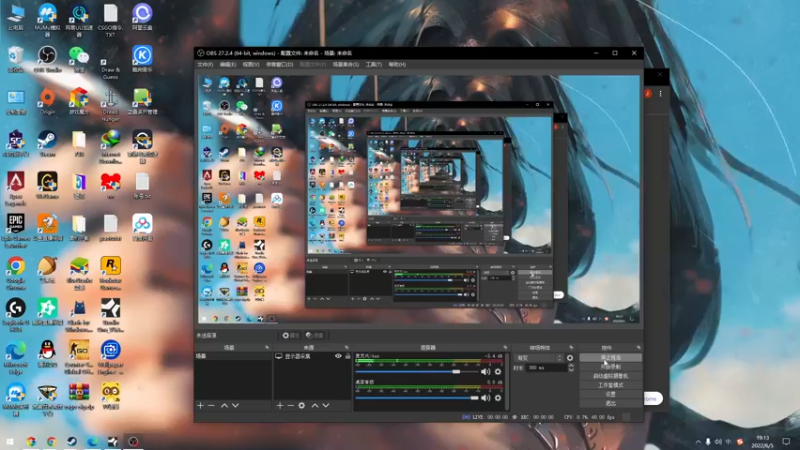
Task: Open transition properties gear next to 渐变
Action: 570,358
